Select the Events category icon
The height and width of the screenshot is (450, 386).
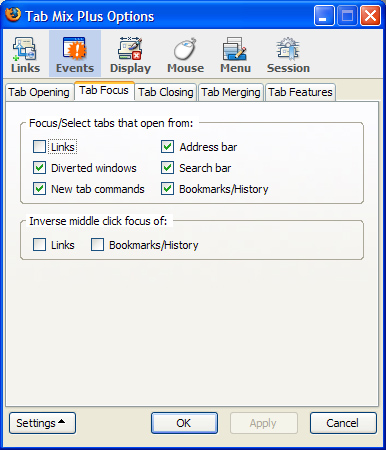pyautogui.click(x=75, y=55)
